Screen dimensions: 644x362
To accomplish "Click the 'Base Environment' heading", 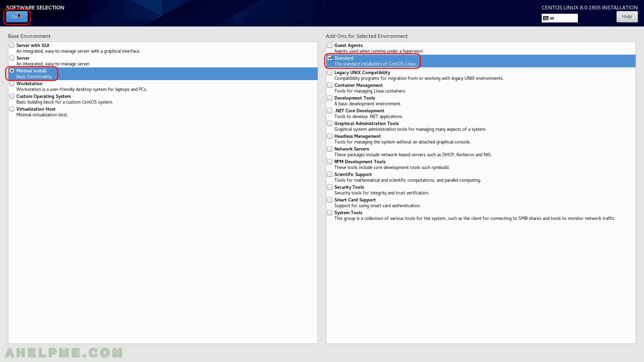I will click(29, 36).
